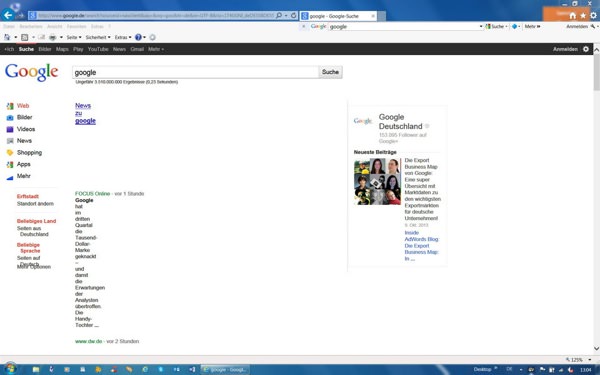This screenshot has width=600, height=375.
Task: Click the refresh icon in address bar
Action: click(293, 15)
